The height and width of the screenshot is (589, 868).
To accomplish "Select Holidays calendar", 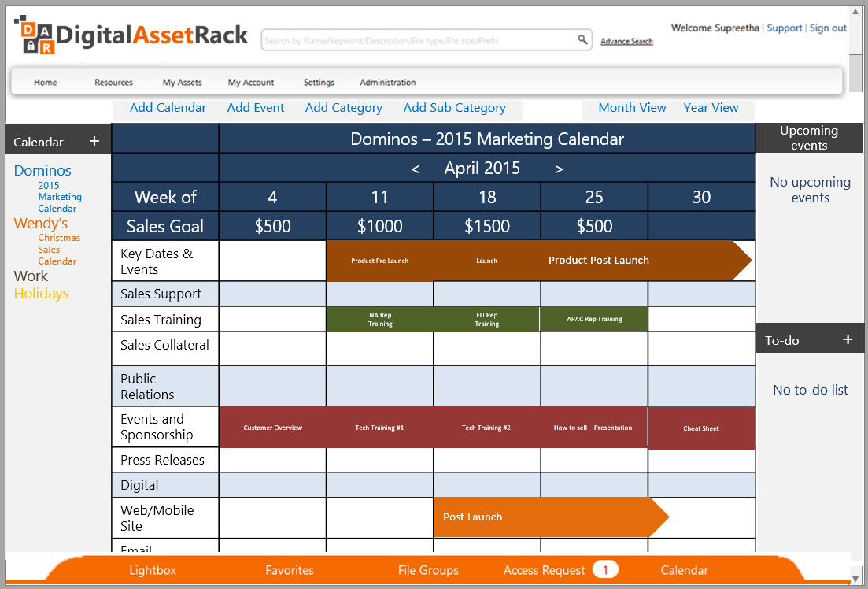I will 41,293.
